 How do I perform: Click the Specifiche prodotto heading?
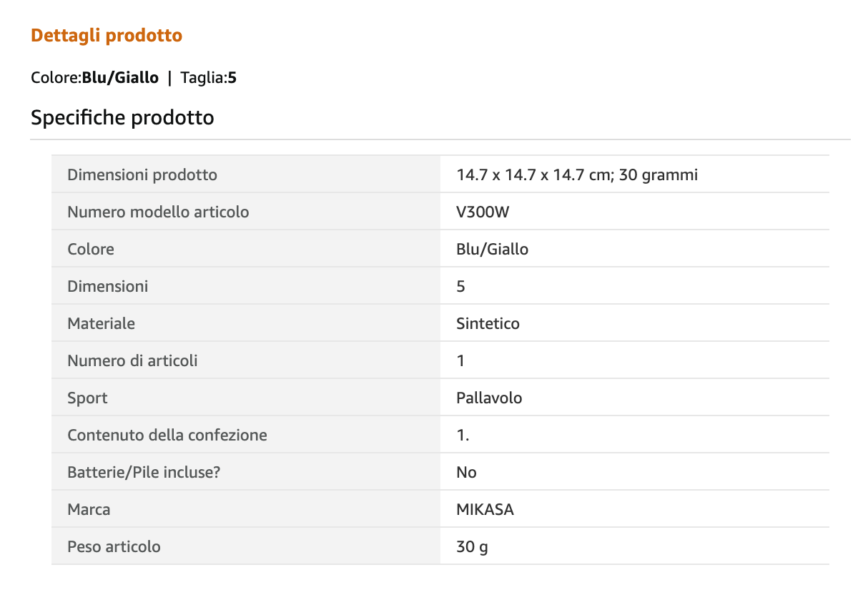[122, 117]
